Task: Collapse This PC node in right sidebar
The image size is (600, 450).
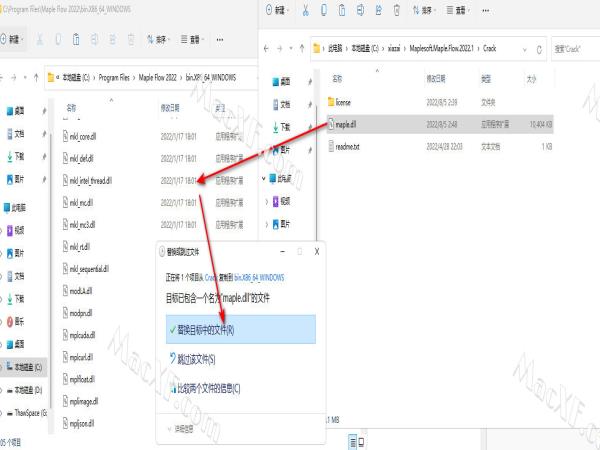Action: (263, 178)
